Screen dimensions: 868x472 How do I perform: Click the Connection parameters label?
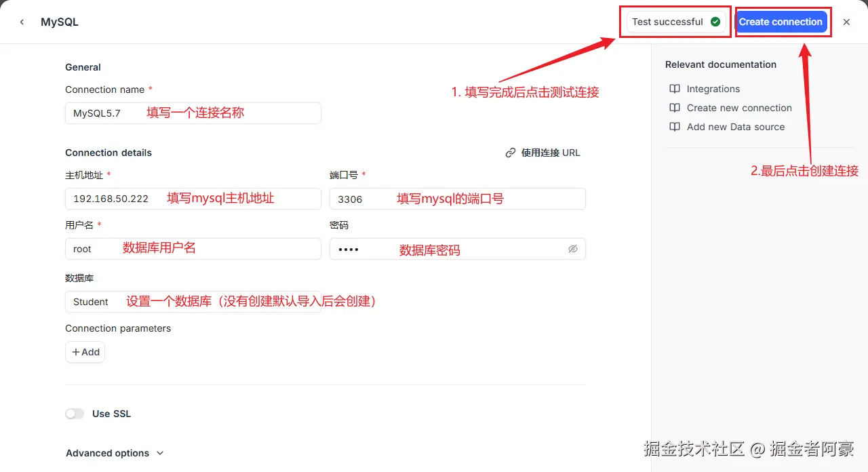[x=118, y=328]
